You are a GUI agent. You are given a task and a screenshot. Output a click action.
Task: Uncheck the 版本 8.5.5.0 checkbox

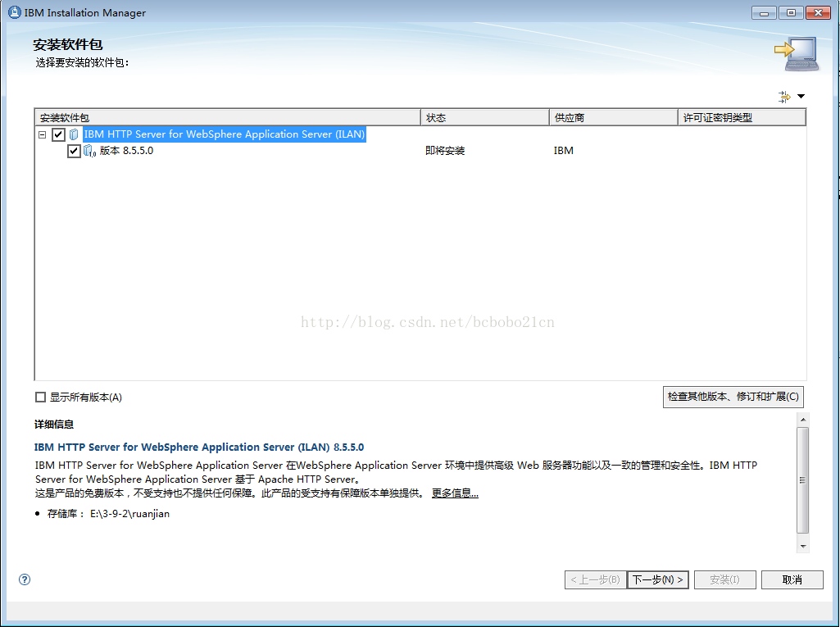(74, 151)
